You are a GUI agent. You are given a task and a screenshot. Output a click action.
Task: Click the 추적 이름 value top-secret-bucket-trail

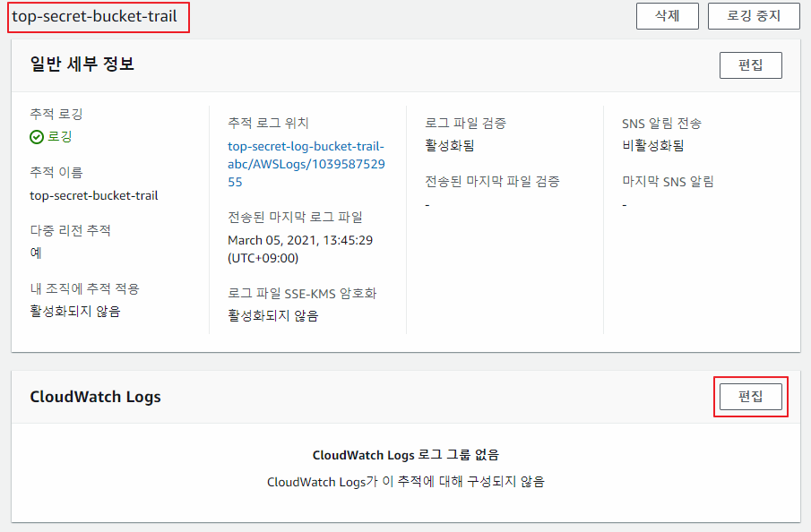click(93, 195)
